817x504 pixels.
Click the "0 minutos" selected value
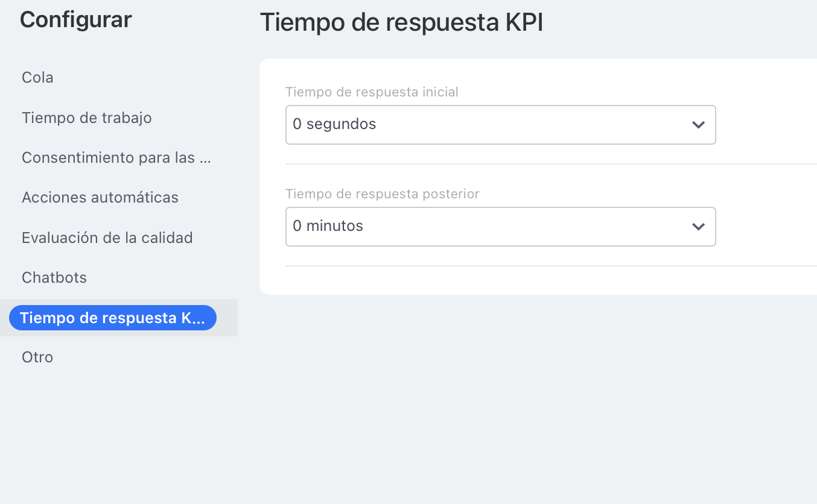[328, 226]
